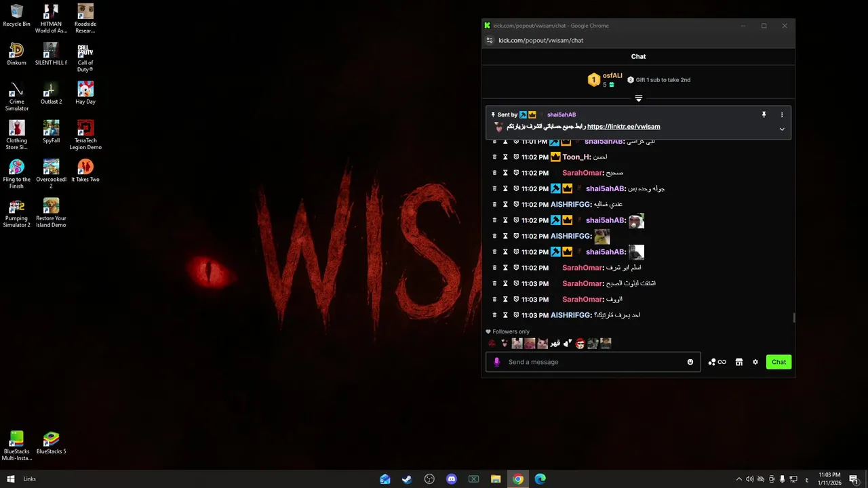Open the Kick shop storefront icon

739,362
